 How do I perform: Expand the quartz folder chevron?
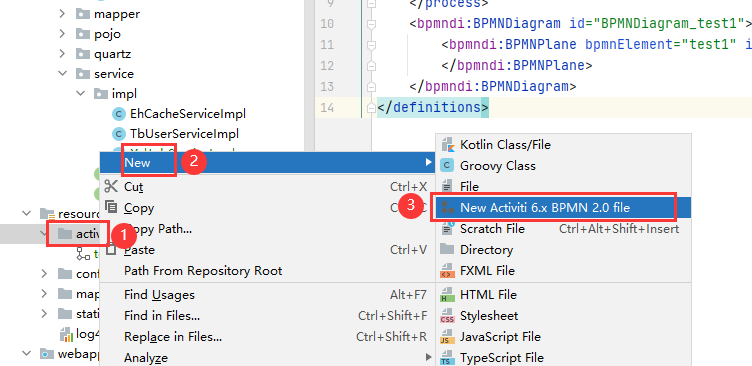[62, 54]
